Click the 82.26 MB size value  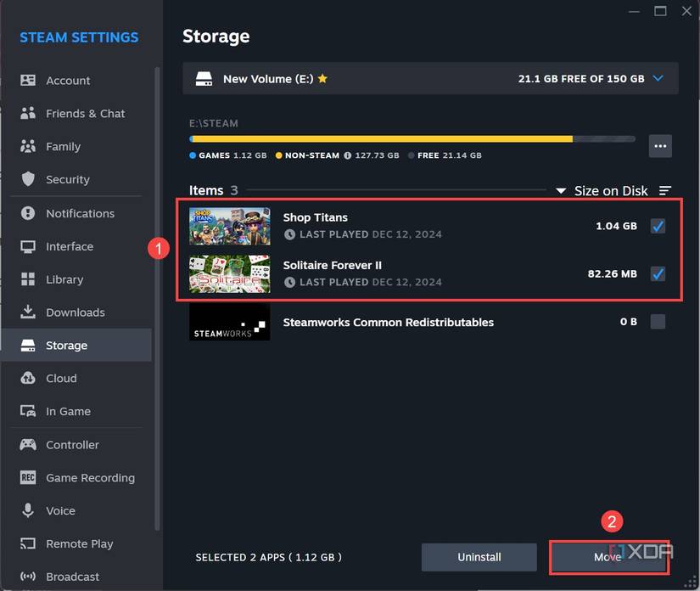(x=612, y=273)
